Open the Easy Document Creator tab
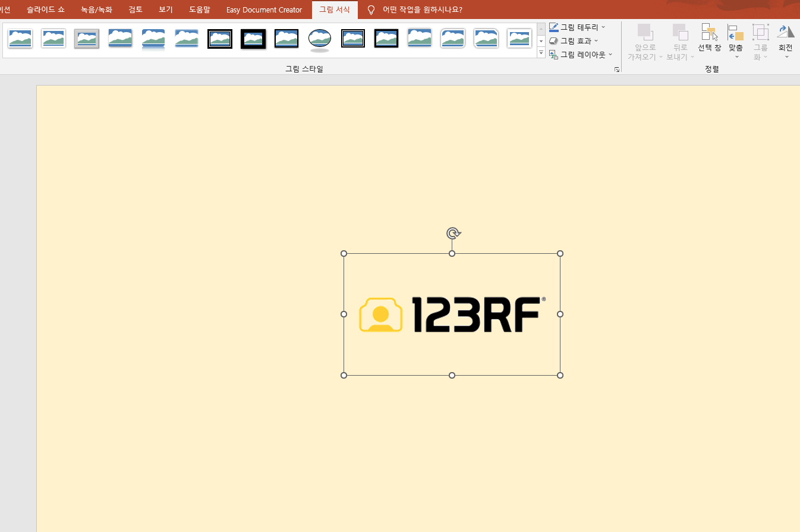 264,10
